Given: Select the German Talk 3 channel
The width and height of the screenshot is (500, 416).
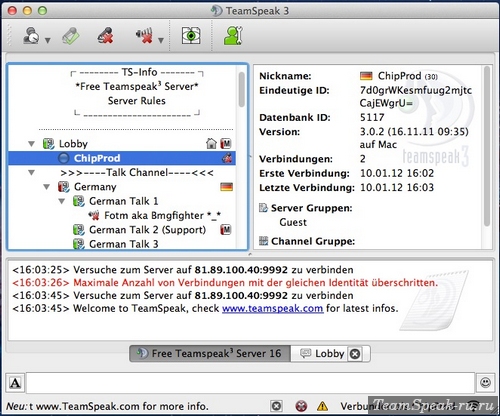Looking at the screenshot, I should pos(123,244).
